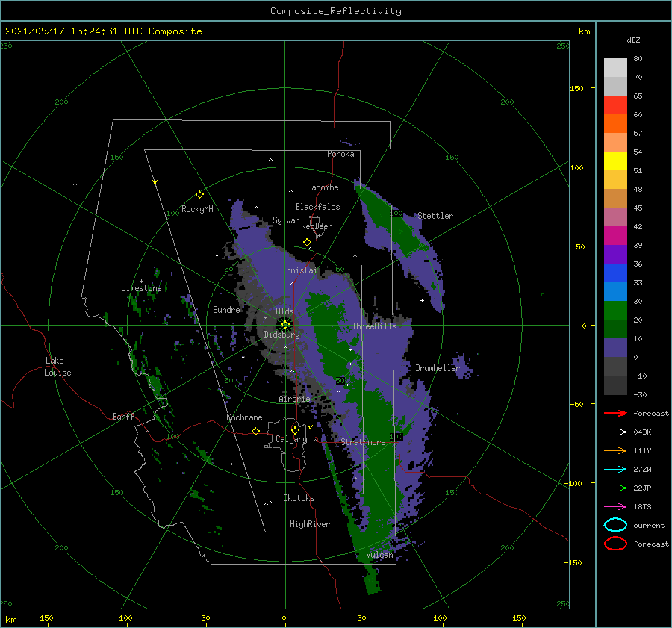Click the yellow diamond marker near RockyMH
The height and width of the screenshot is (628, 672).
coord(199,195)
